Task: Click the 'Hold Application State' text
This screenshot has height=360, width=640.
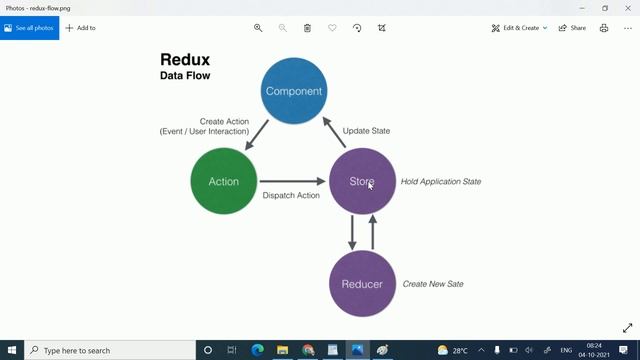Action: click(x=441, y=182)
